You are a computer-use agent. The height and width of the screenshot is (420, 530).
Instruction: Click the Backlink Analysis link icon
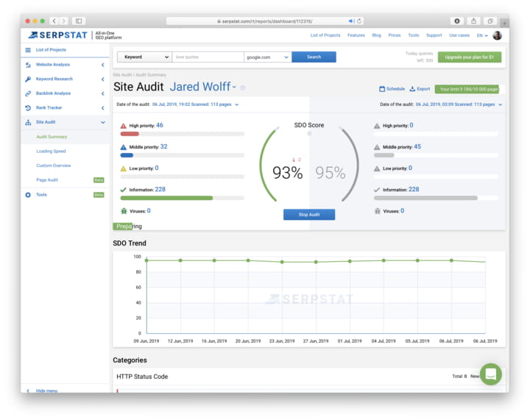pos(28,93)
